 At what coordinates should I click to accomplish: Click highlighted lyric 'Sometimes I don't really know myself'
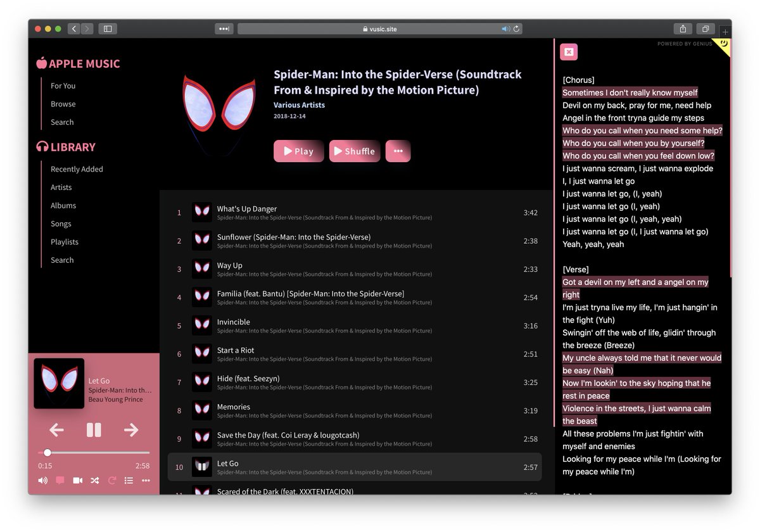coord(630,92)
